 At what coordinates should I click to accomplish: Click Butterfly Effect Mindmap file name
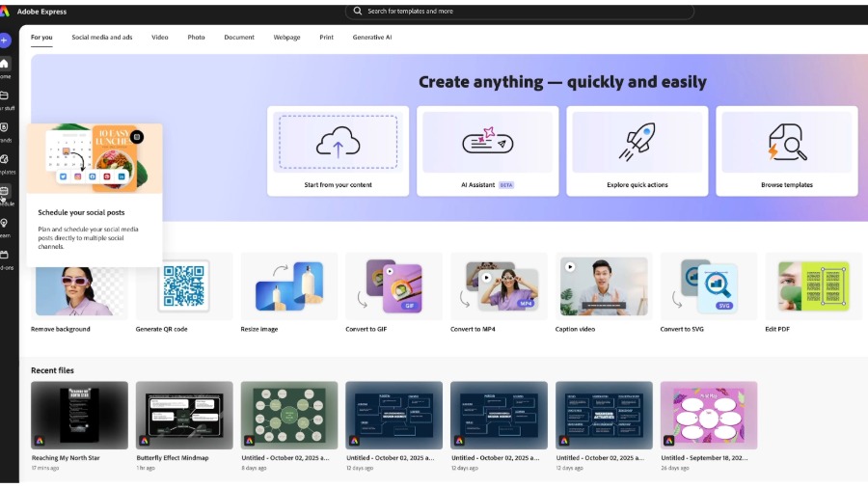(173, 458)
